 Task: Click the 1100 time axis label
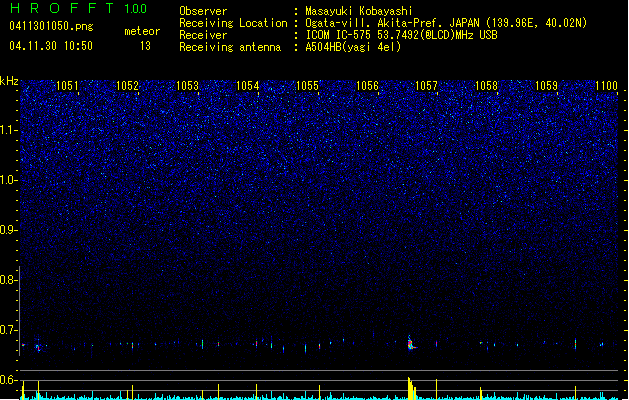pos(606,86)
